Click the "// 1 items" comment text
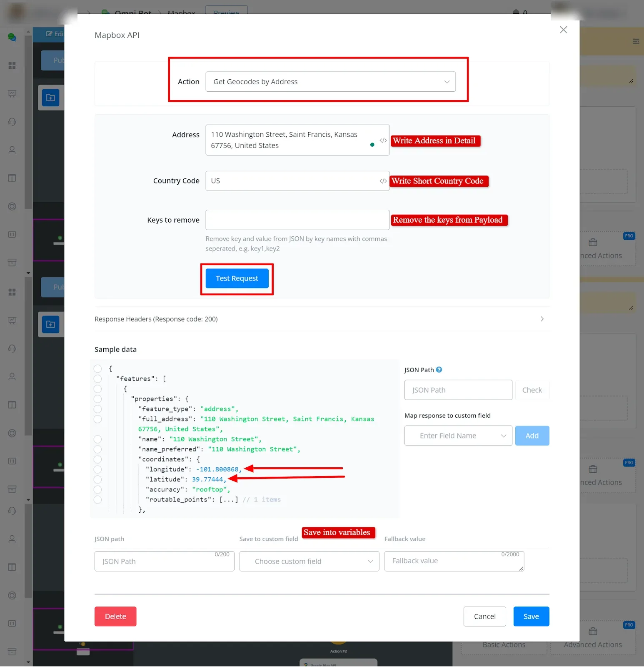Viewport: 644px width, 667px height. click(262, 499)
